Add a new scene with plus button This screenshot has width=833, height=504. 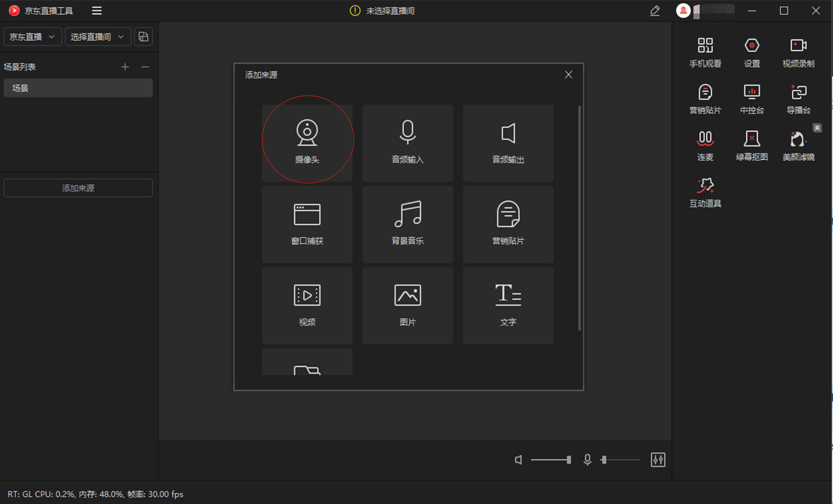[125, 67]
